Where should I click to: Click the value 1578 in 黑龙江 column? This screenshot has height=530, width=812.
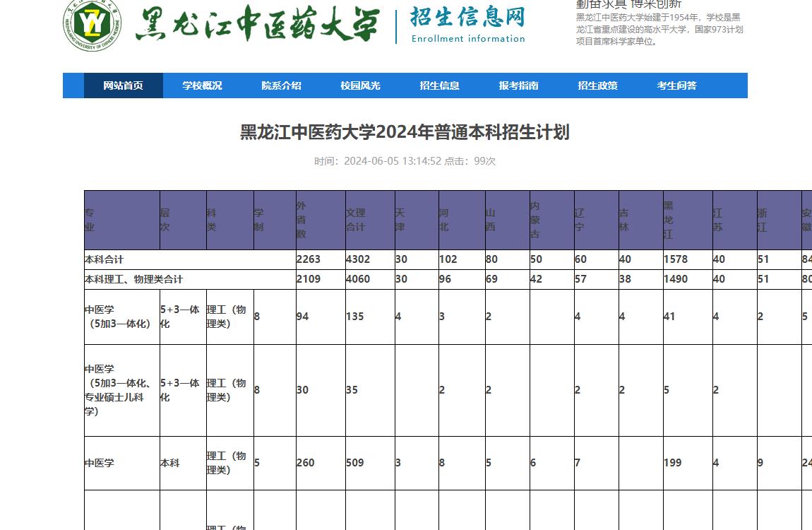pos(676,259)
